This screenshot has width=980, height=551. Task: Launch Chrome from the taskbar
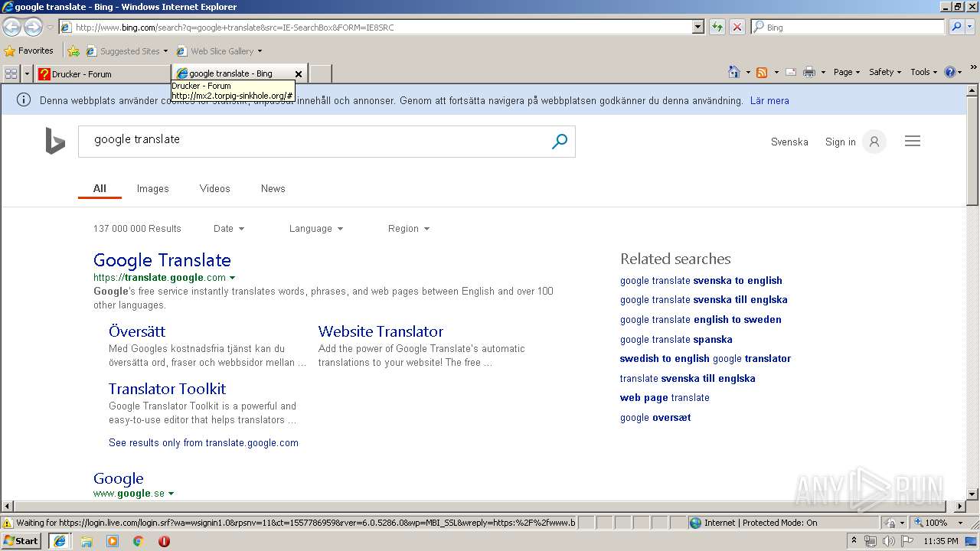coord(138,541)
